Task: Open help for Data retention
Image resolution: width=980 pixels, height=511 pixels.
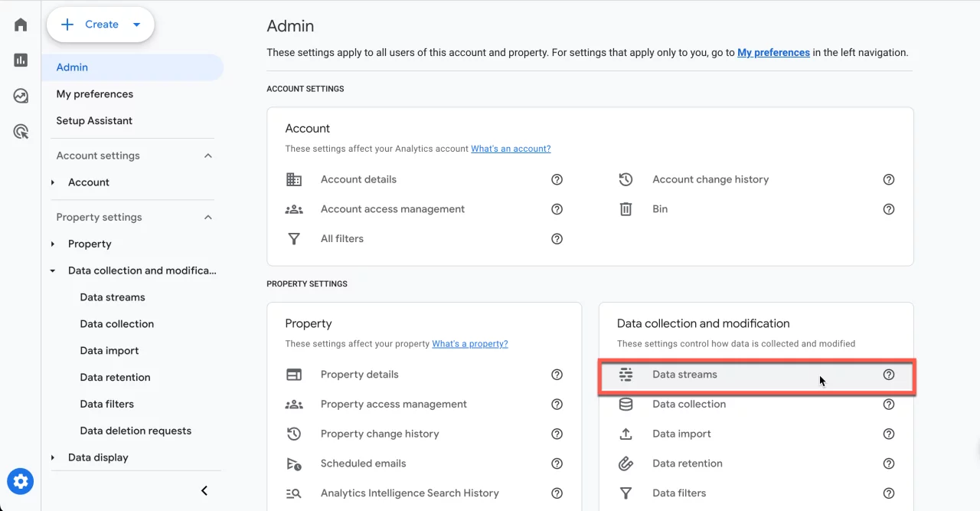Action: point(889,464)
